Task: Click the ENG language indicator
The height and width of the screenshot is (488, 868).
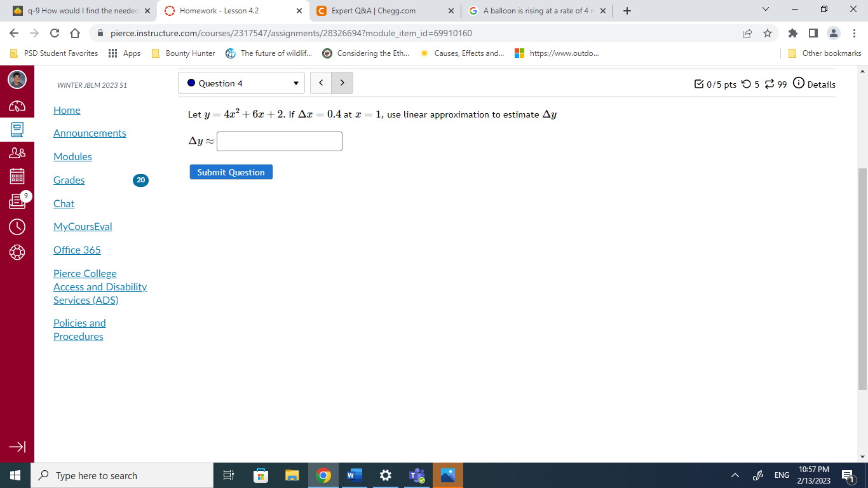Action: point(782,475)
